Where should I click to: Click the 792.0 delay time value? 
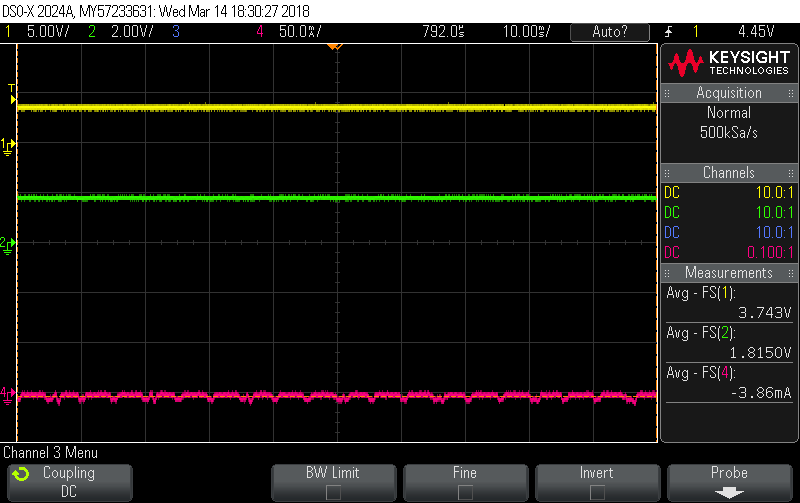pyautogui.click(x=443, y=32)
